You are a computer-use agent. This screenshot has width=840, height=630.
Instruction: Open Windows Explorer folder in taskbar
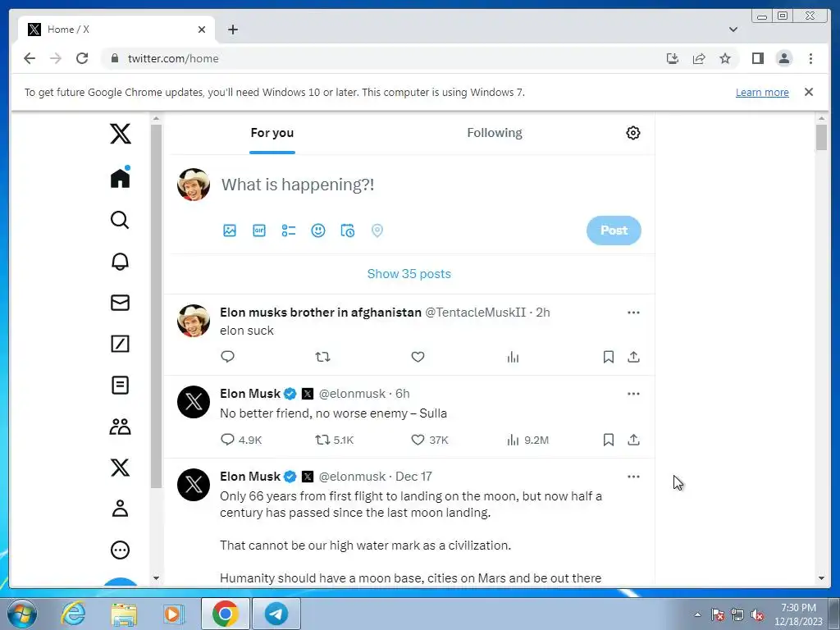coord(124,614)
